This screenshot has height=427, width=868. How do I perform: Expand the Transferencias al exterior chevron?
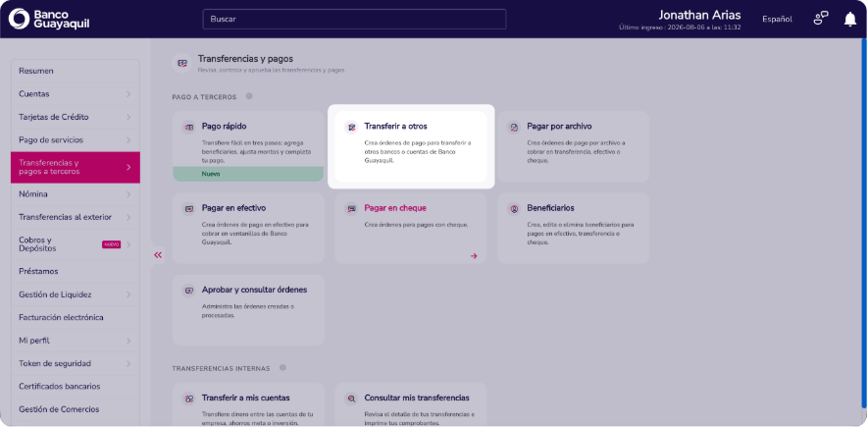[128, 217]
